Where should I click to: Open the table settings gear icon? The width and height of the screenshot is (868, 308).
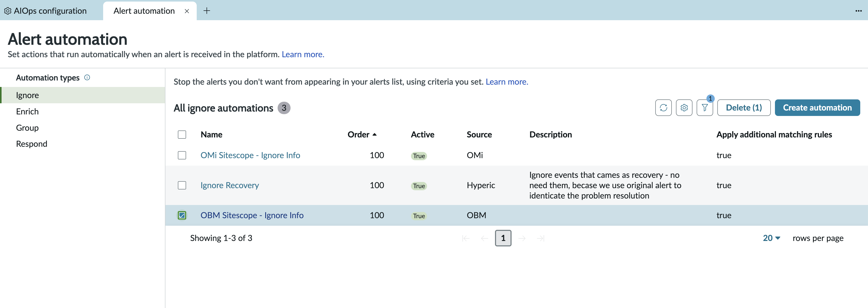[x=684, y=108]
